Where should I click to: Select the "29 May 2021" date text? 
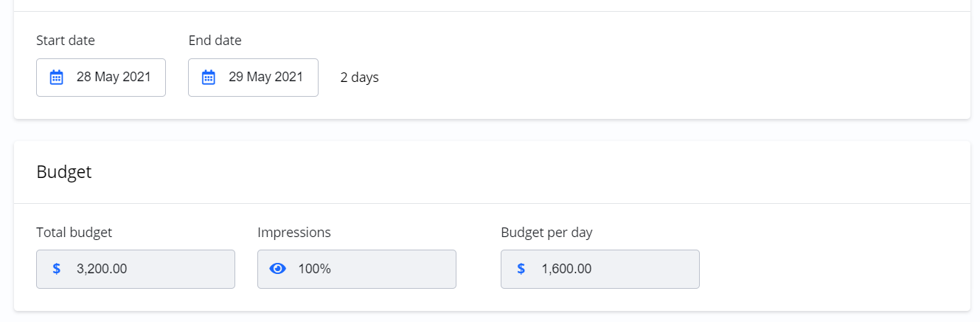(x=265, y=77)
